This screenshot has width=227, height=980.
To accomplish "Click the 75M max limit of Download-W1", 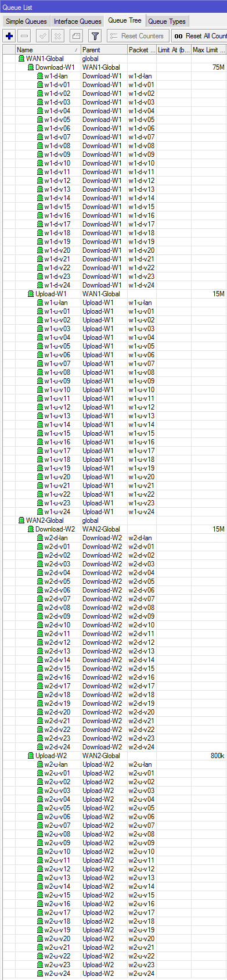I will tap(218, 67).
